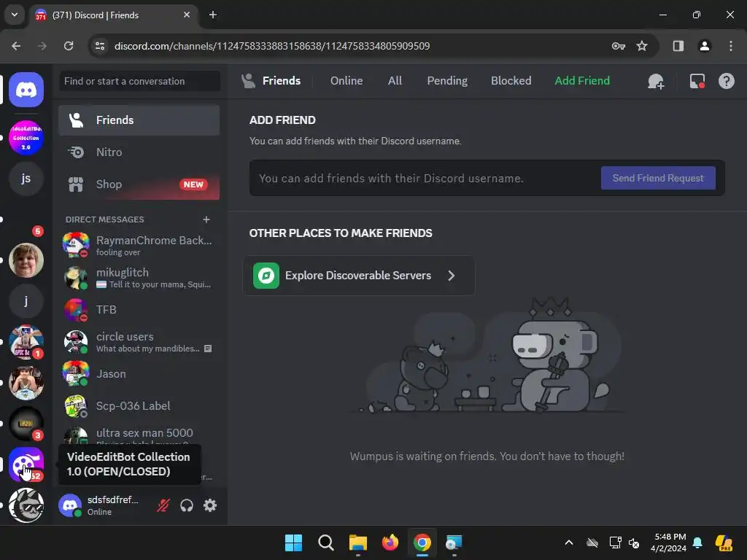Click the address bar URL

272,46
